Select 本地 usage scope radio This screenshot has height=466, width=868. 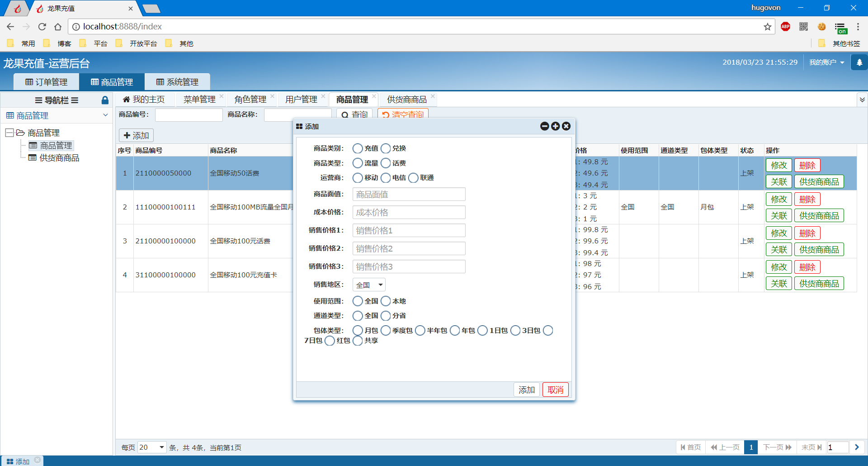tap(386, 301)
